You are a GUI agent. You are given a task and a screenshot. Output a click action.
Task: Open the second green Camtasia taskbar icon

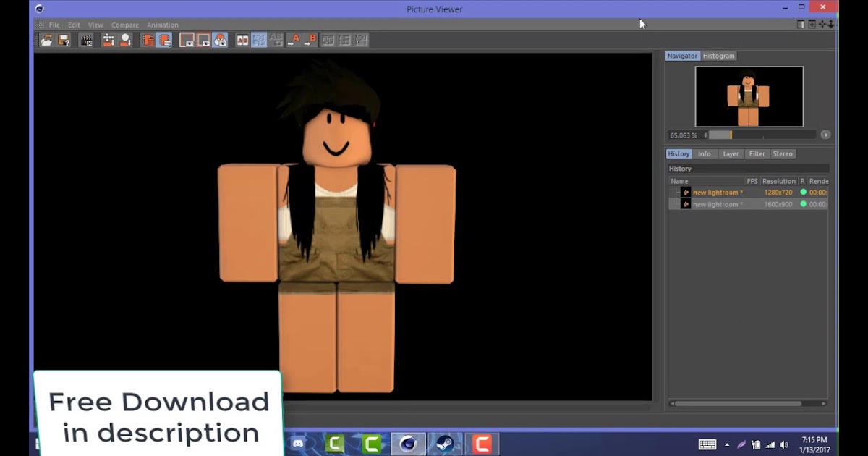point(371,444)
